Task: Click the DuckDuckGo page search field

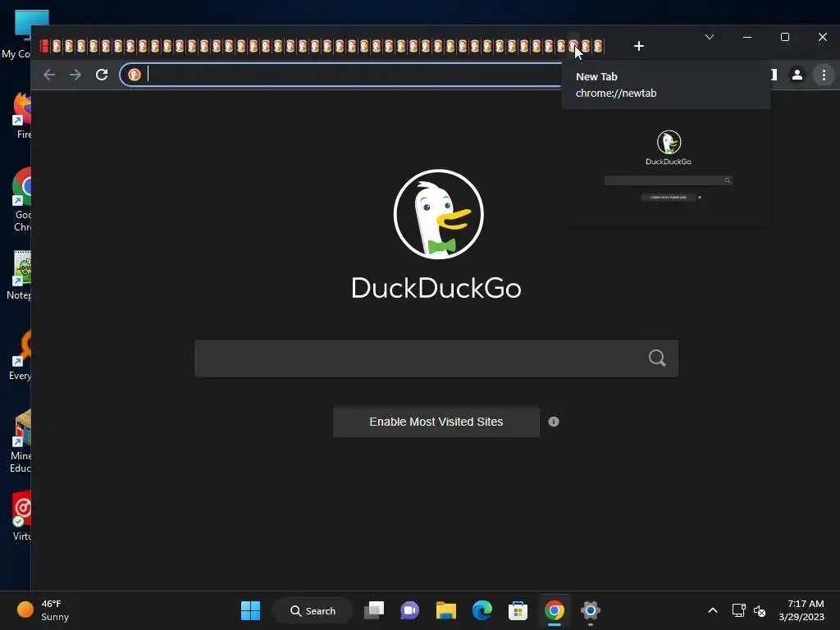Action: click(x=436, y=358)
